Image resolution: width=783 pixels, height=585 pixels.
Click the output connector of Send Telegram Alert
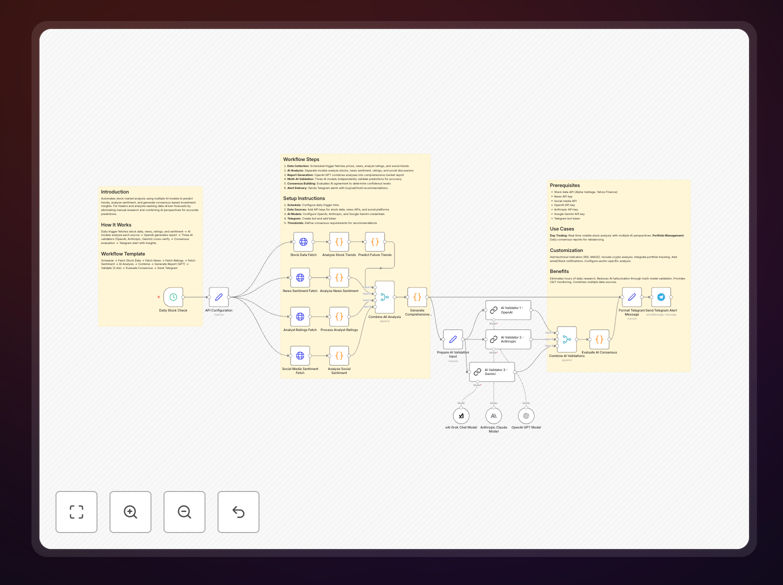point(672,297)
